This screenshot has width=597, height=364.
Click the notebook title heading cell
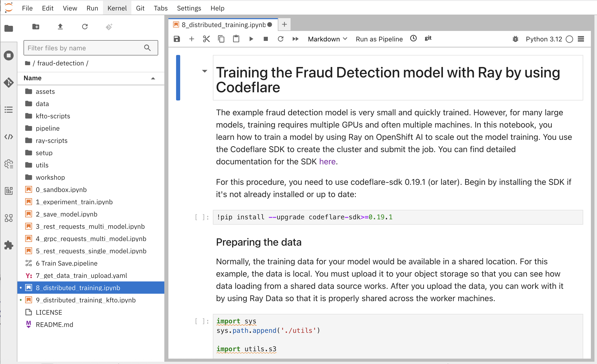(x=398, y=78)
